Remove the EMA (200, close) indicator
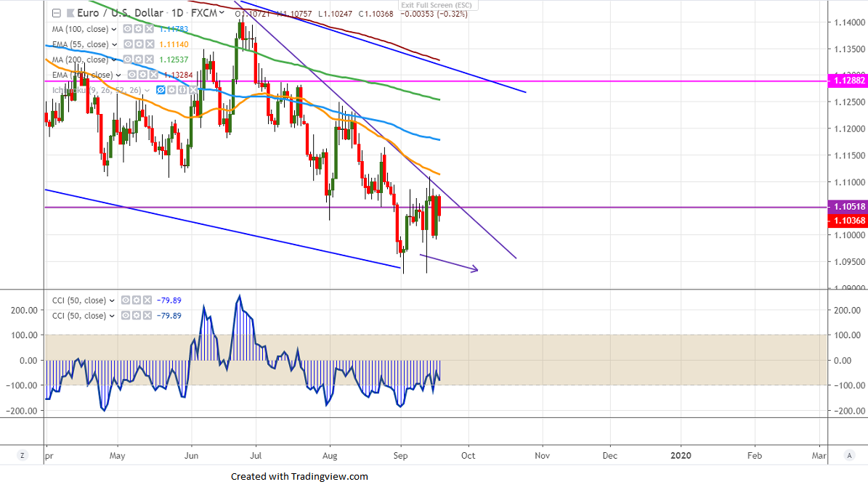This screenshot has width=868, height=487. (154, 75)
